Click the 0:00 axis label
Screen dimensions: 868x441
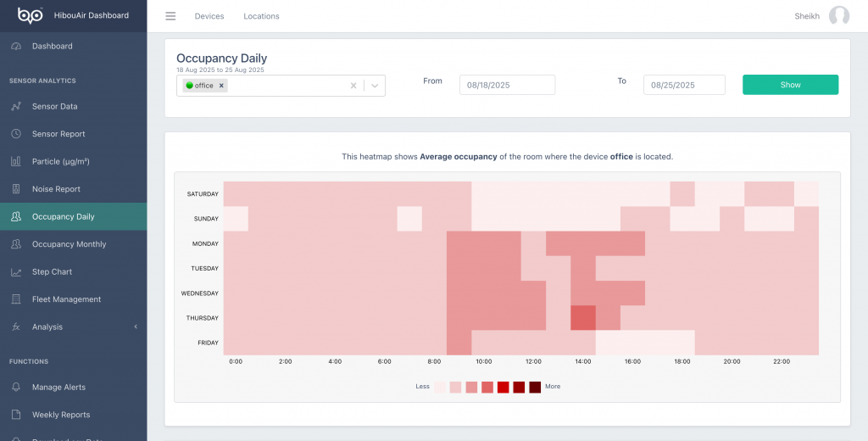pos(236,362)
